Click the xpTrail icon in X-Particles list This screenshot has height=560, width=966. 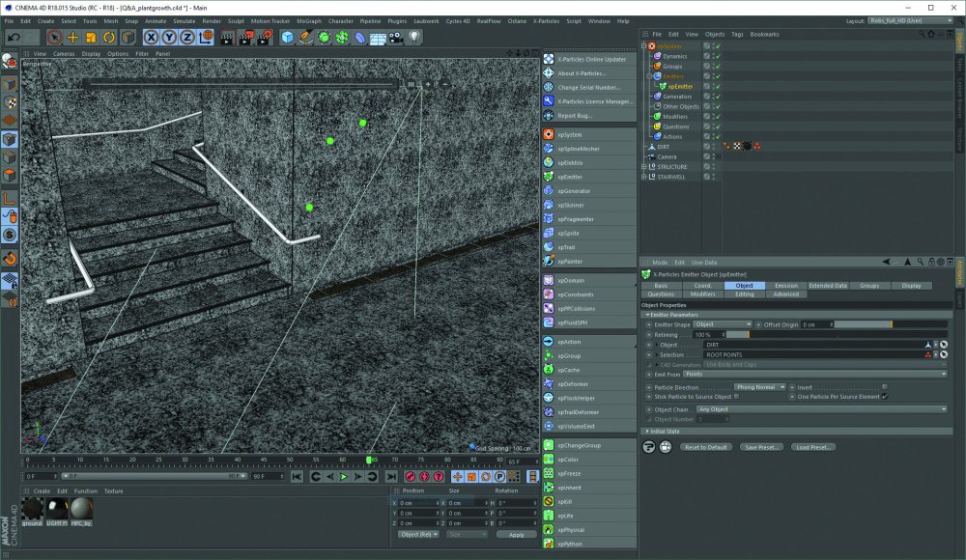549,247
